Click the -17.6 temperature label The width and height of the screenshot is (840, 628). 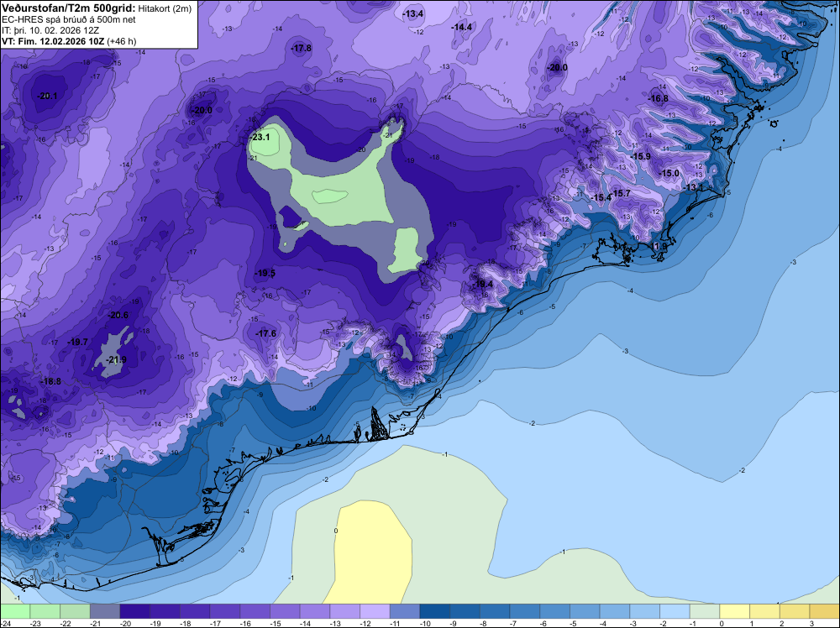(x=266, y=333)
